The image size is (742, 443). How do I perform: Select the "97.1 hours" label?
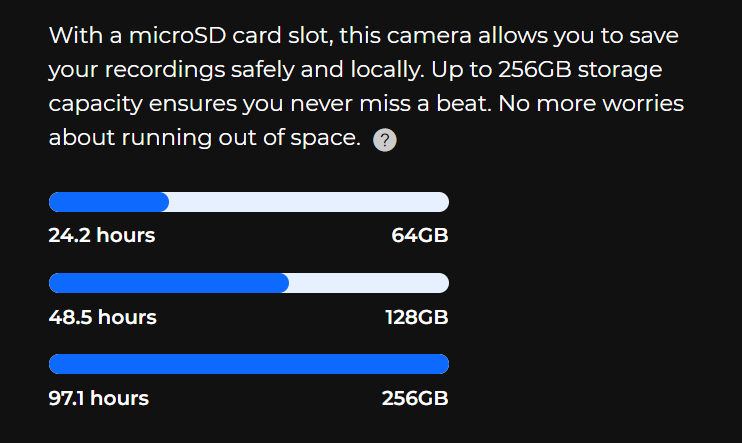[99, 398]
